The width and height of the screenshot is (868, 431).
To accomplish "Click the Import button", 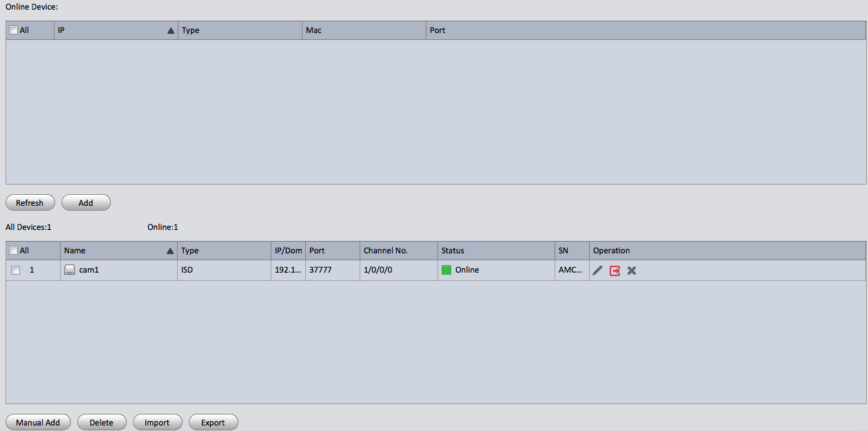I will (157, 423).
